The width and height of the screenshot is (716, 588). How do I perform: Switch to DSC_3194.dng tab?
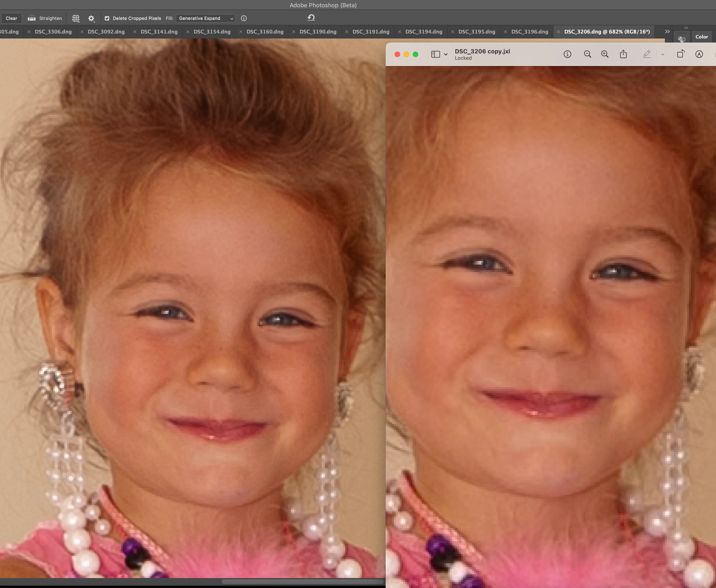[x=424, y=31]
